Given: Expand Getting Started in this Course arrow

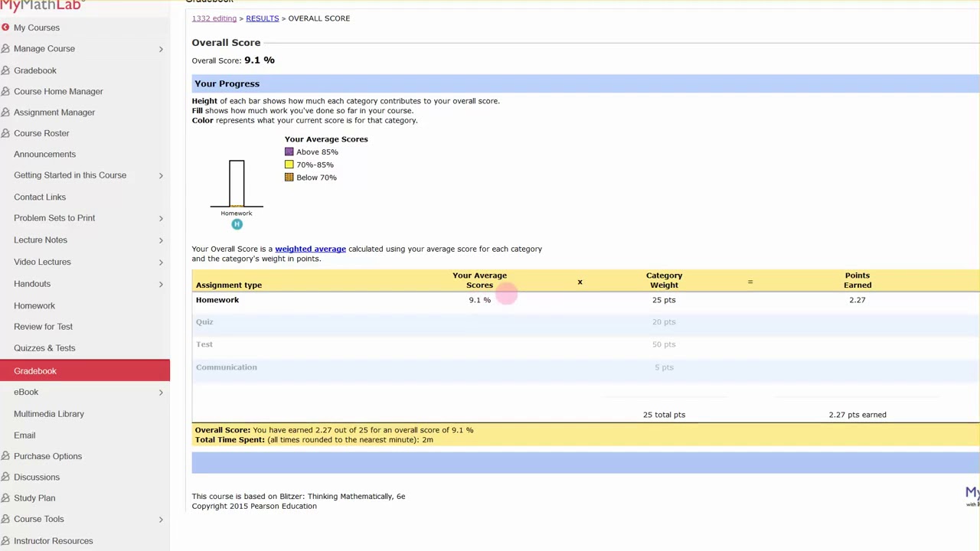Looking at the screenshot, I should click(161, 175).
